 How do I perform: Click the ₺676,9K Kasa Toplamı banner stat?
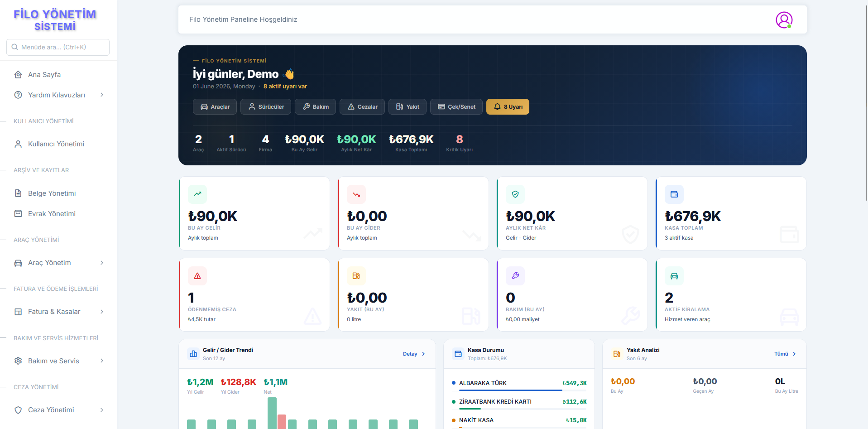[411, 143]
